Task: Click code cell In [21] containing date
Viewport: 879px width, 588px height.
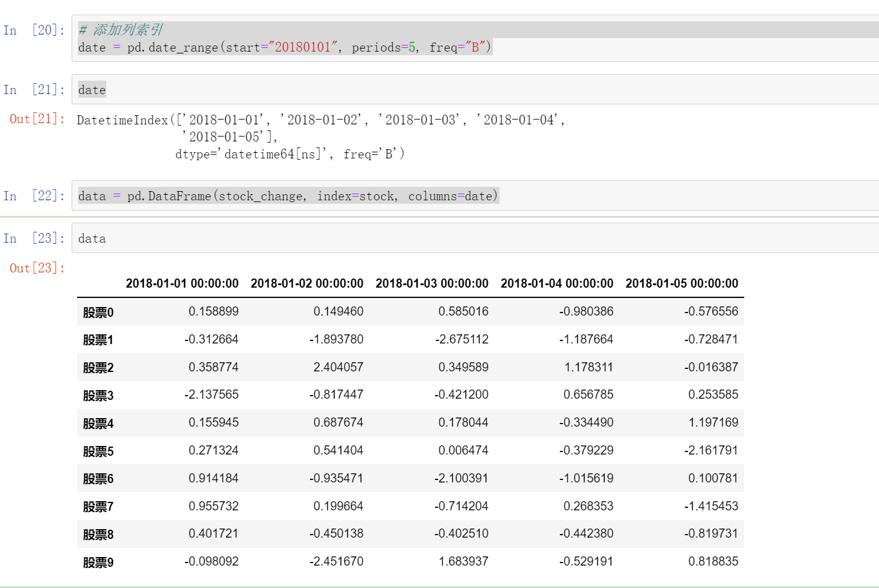Action: 475,90
